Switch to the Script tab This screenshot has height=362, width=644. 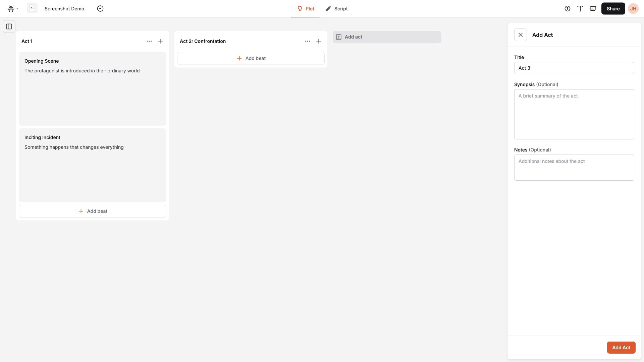[x=337, y=8]
